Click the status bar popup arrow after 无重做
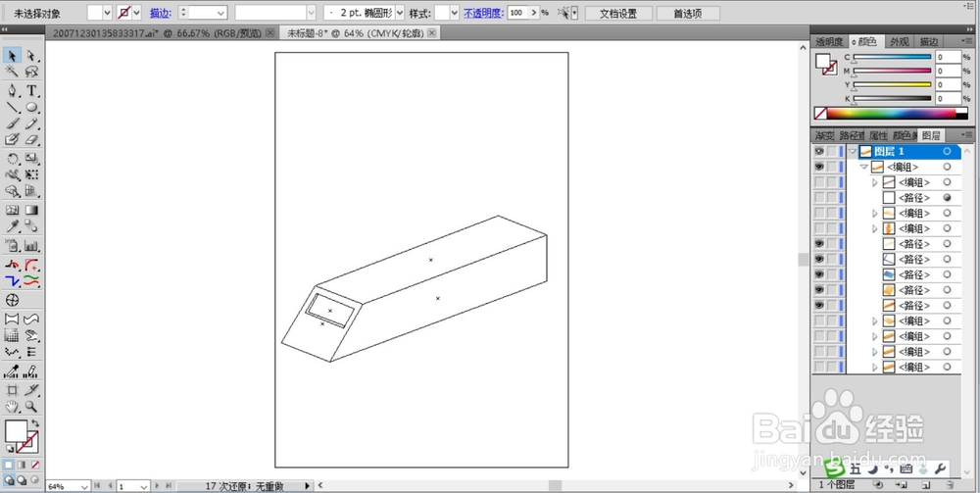Image resolution: width=980 pixels, height=493 pixels. (x=307, y=485)
